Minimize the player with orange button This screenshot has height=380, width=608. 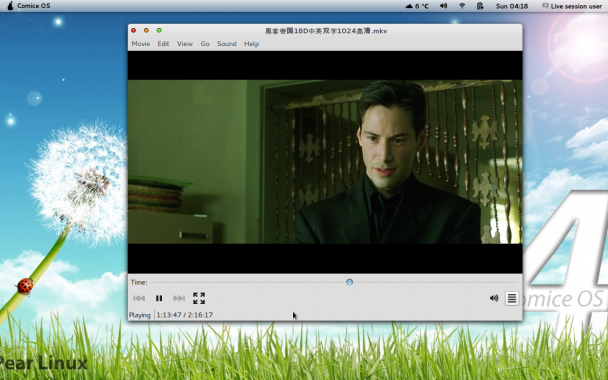(146, 30)
